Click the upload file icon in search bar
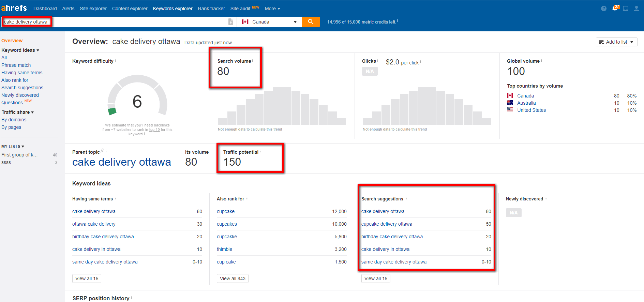This screenshot has height=302, width=644. [231, 22]
